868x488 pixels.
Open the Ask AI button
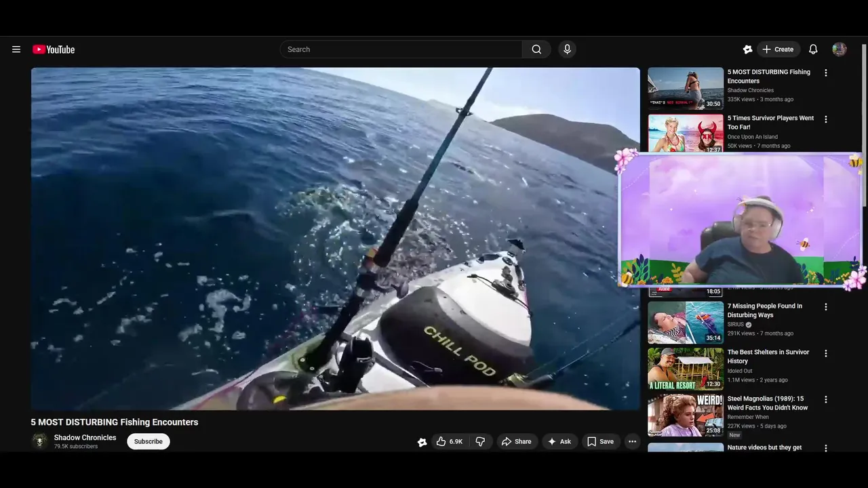click(559, 442)
